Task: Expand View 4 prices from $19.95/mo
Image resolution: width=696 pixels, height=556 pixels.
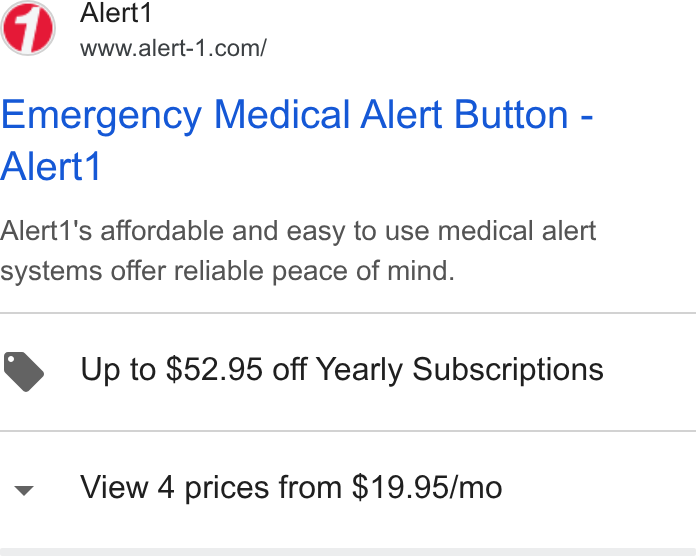Action: tap(348, 489)
